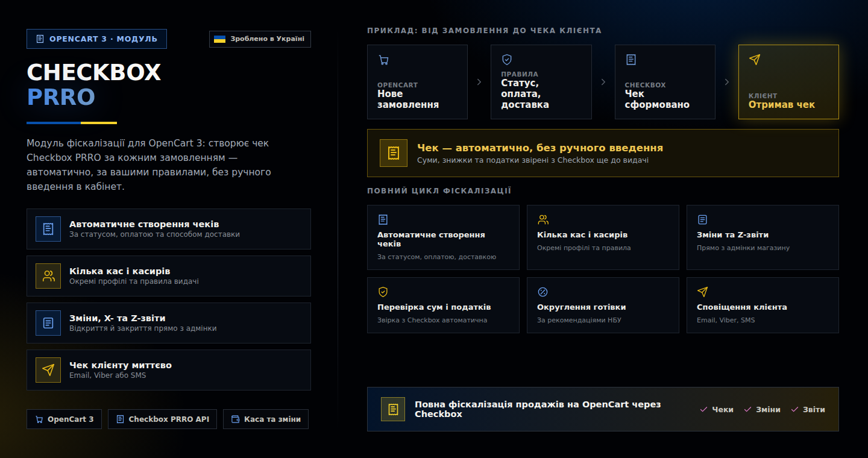
Task: Click the users icon beside Окремі профілі та правила видачі
Action: pos(48,276)
